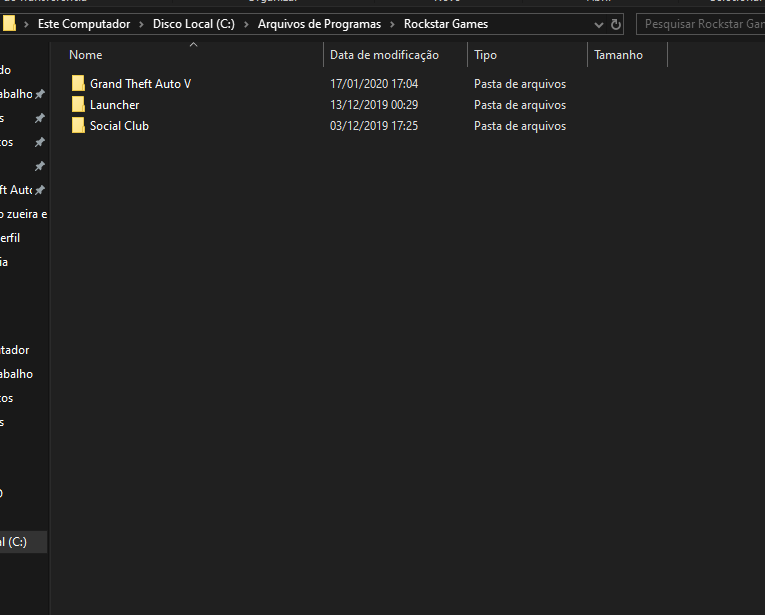Select Disco Local (C:) in navigation pane
Image resolution: width=765 pixels, height=615 pixels.
(x=23, y=542)
